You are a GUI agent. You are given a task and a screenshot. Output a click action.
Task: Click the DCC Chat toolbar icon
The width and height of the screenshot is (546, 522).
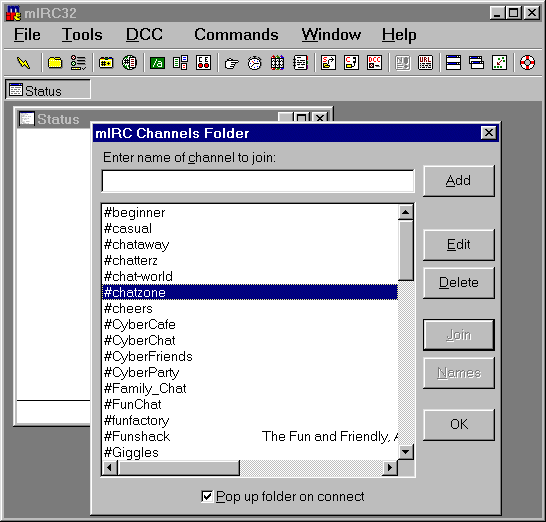[352, 63]
